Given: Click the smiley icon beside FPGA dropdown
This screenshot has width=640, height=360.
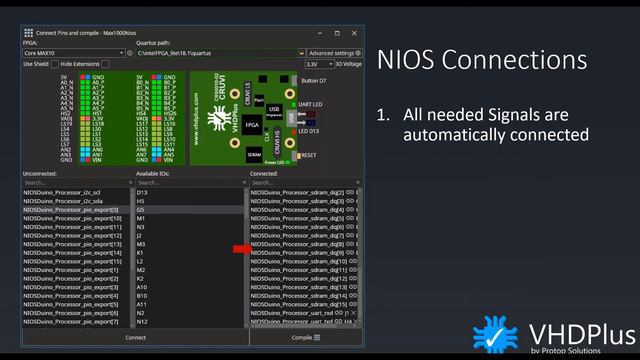Looking at the screenshot, I should pyautogui.click(x=130, y=53).
